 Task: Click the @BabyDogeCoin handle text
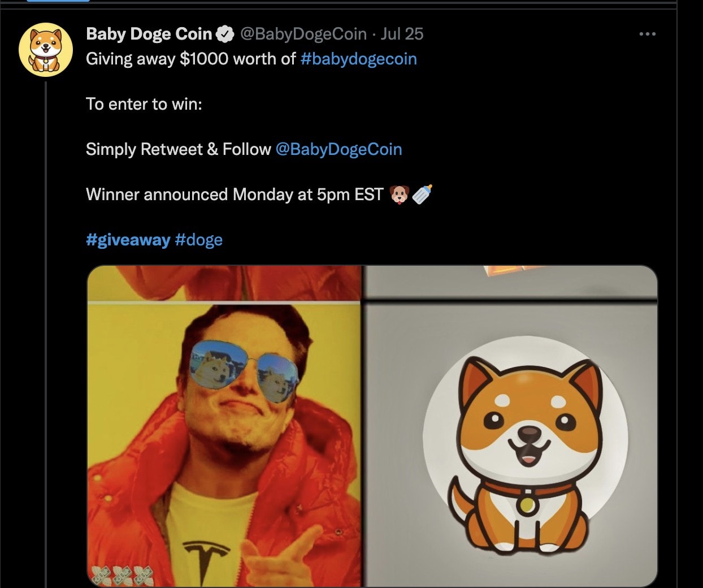point(302,33)
